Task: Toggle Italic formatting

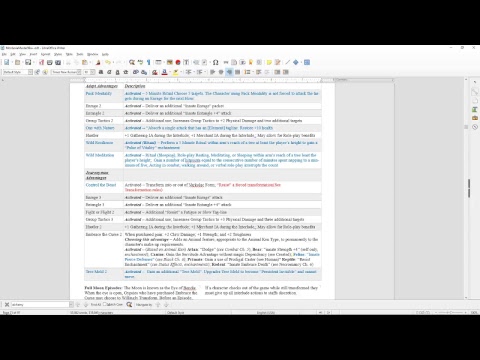Action: [x=109, y=72]
